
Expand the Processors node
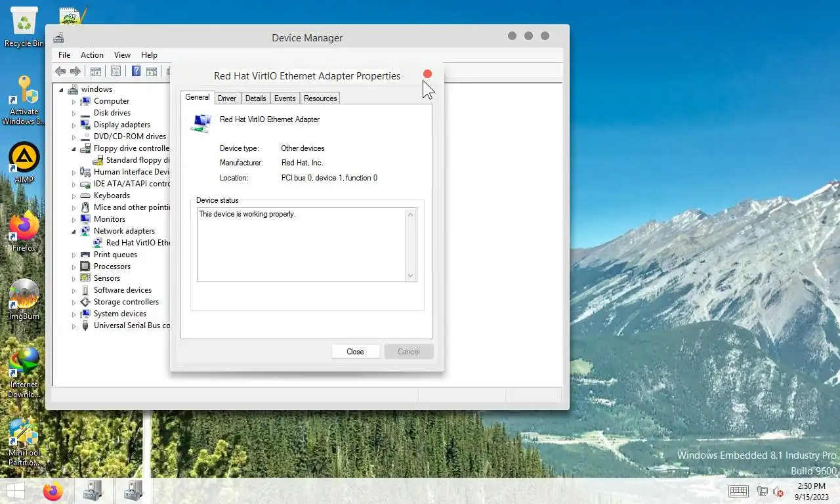(73, 267)
